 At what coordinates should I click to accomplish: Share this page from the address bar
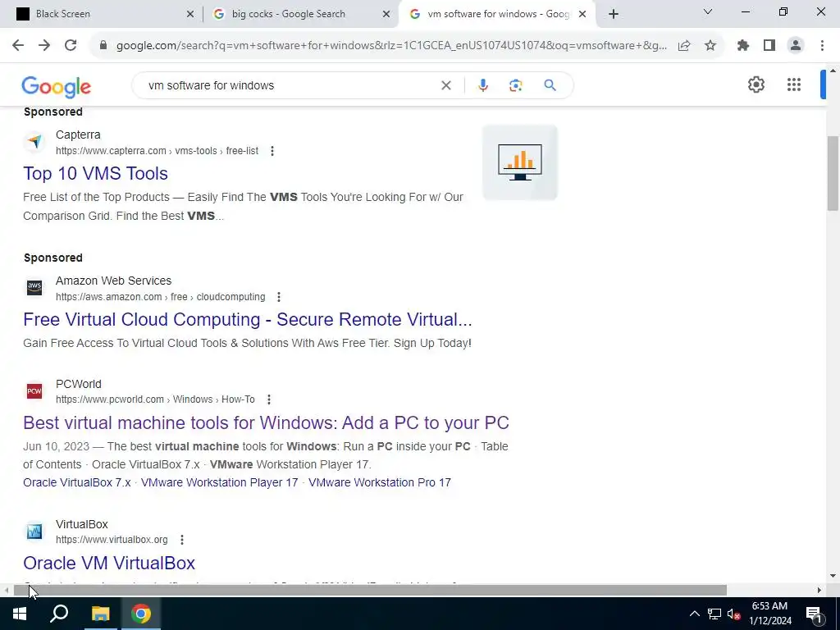pyautogui.click(x=684, y=46)
